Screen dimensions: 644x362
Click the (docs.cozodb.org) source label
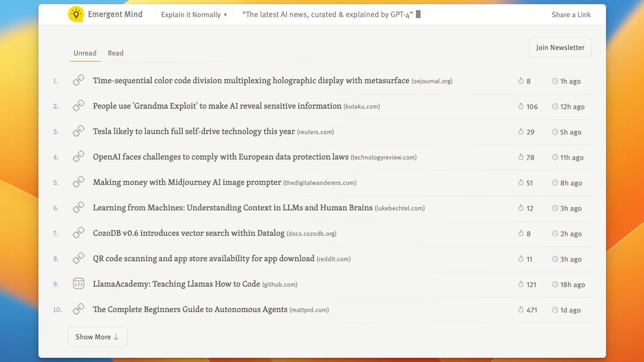312,234
